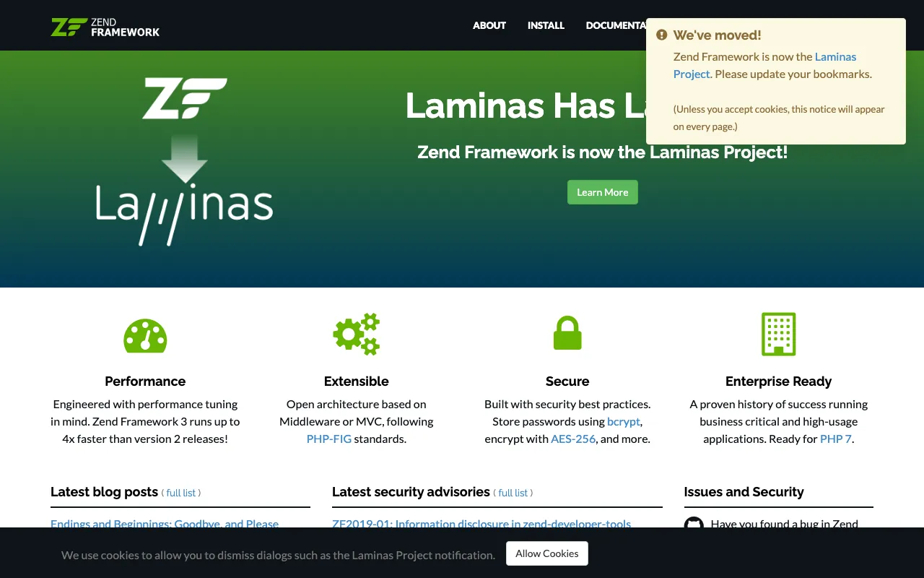
Task: Open the PHP 7 link
Action: pyautogui.click(x=836, y=439)
